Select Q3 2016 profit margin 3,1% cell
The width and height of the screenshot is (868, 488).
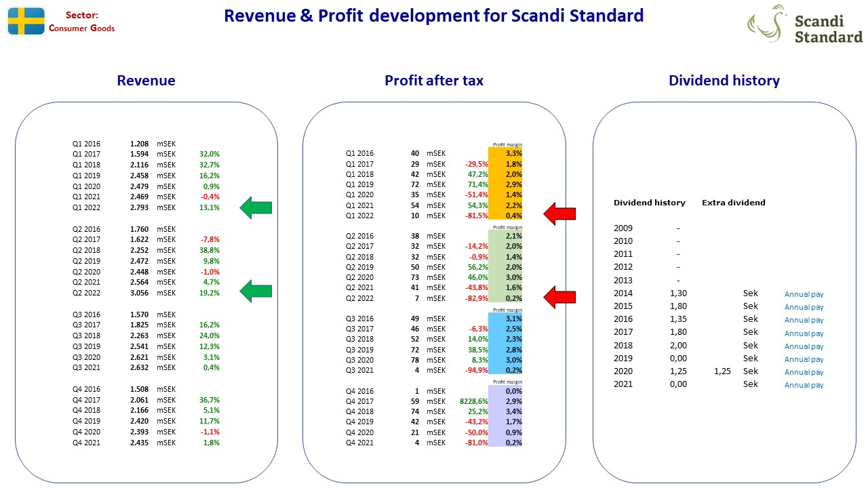point(505,319)
